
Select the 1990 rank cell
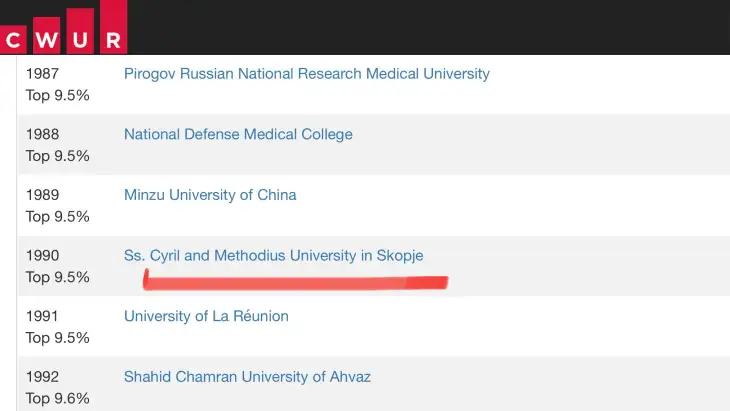42,256
